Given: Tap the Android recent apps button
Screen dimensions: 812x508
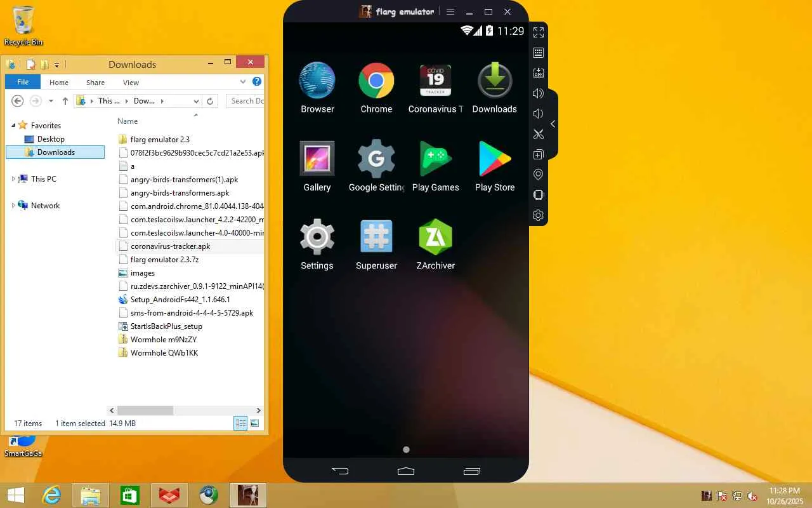Looking at the screenshot, I should tap(471, 471).
